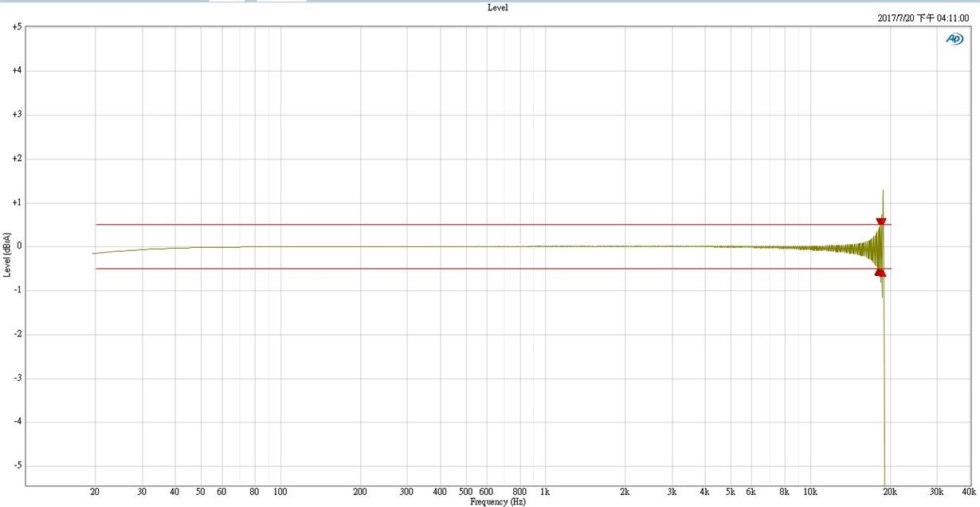Click the timestamp "2017/7/20 下午 04:11:00"
980x507 pixels.
(923, 18)
